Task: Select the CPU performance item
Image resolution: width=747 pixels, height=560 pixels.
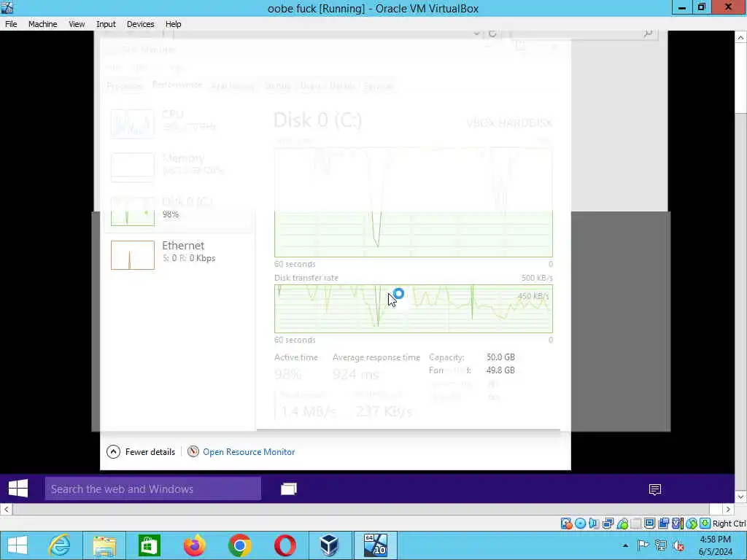Action: point(179,123)
